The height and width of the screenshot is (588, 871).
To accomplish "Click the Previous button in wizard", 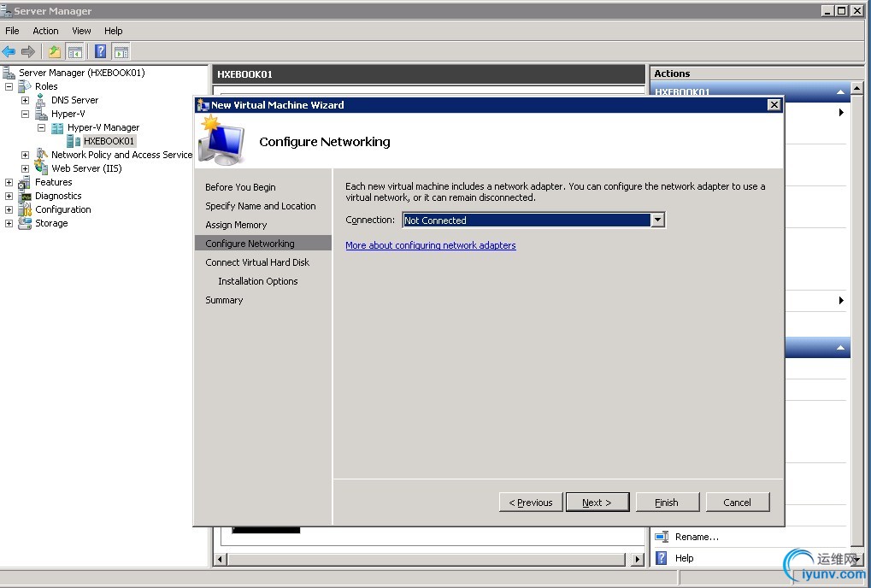I will pos(531,502).
